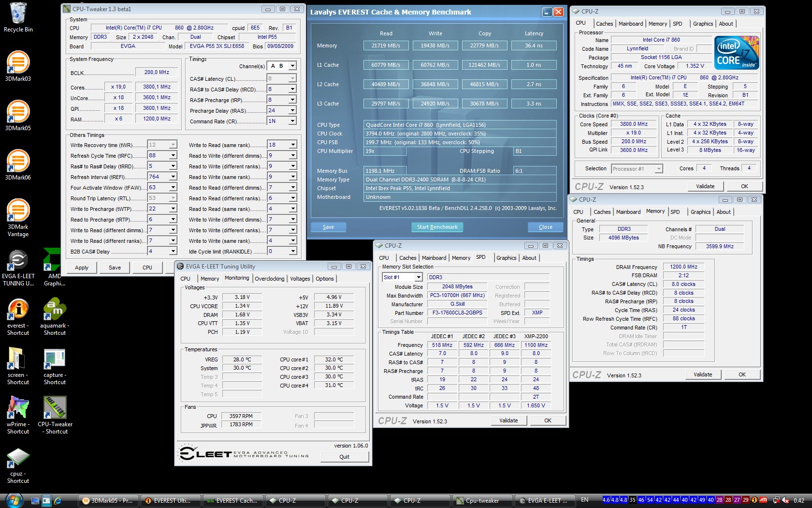
Task: Switch to EVEREST Cache taskbar button
Action: [x=233, y=501]
